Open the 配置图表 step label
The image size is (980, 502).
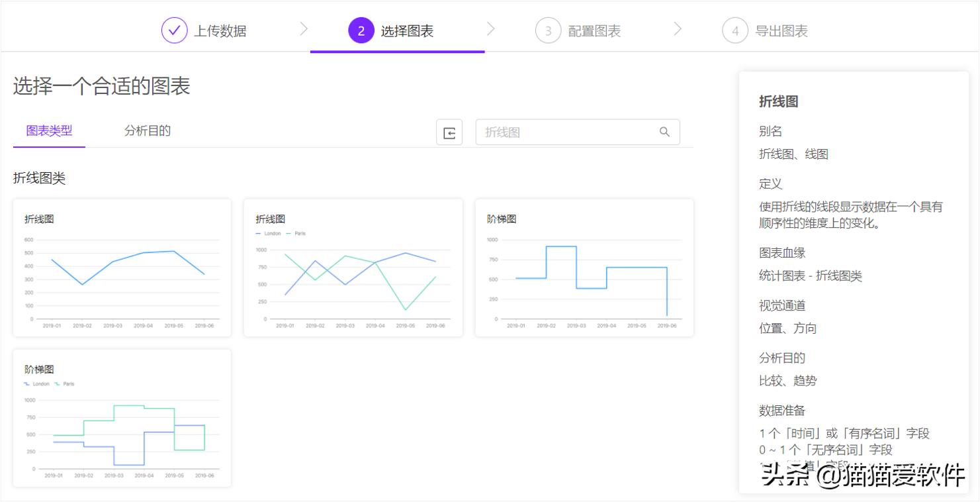594,31
